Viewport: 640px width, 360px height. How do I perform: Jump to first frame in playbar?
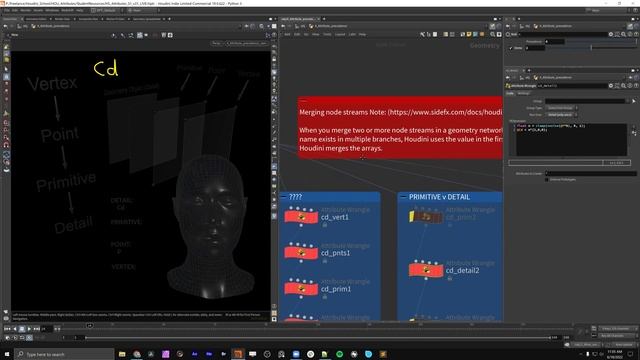point(7,329)
